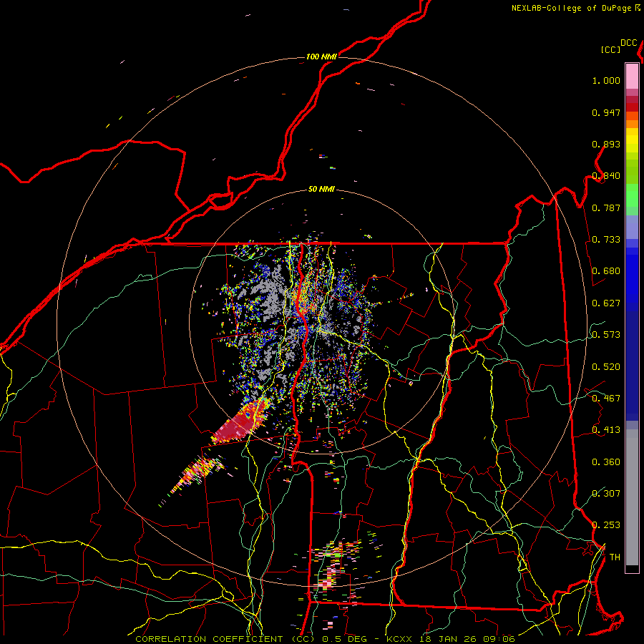Click the NEXLAB-College of DuPage label
The image size is (644, 644).
pyautogui.click(x=571, y=8)
